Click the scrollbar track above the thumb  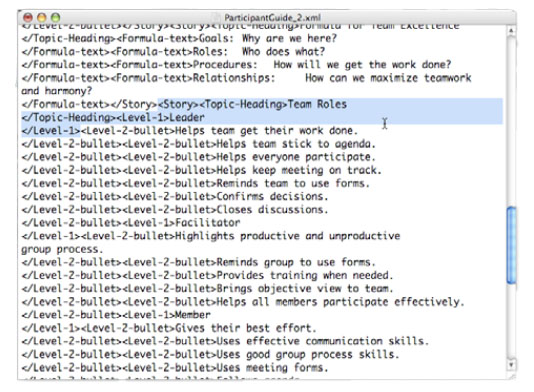pos(511,121)
